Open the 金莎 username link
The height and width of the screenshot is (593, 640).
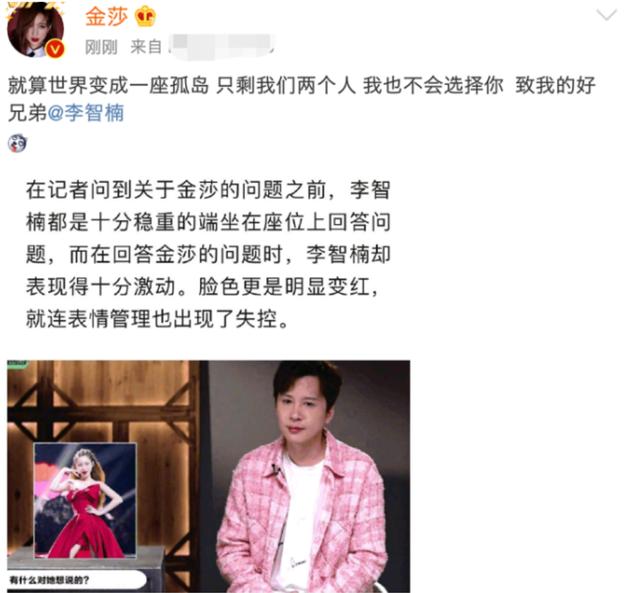coord(107,17)
